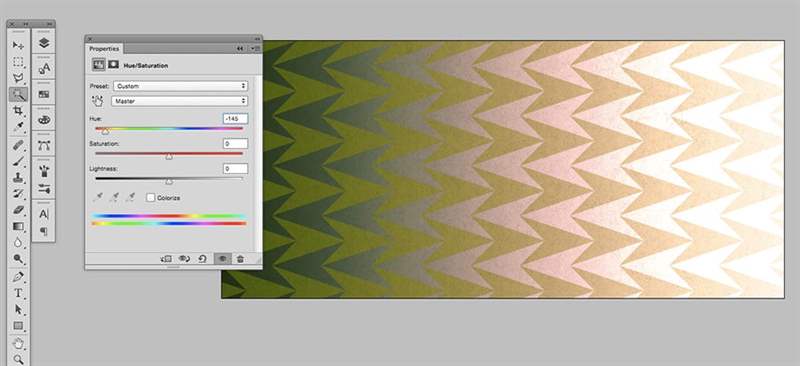The height and width of the screenshot is (366, 800).
Task: Open the Paragraph panel icon
Action: [44, 231]
